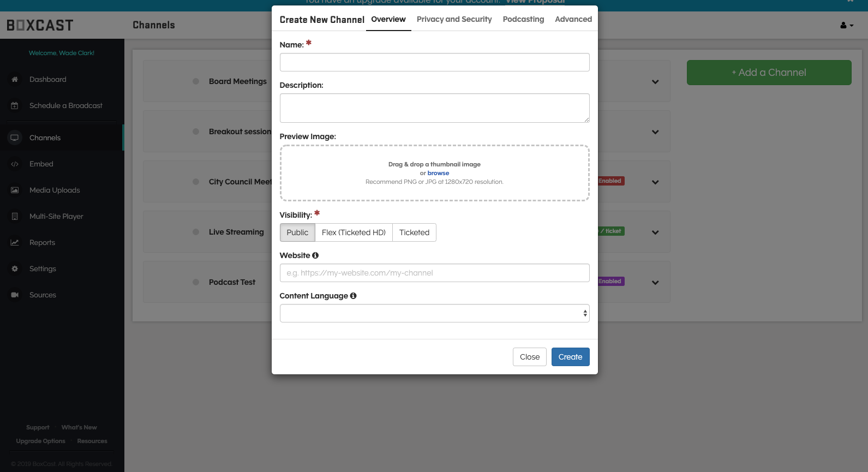This screenshot has width=868, height=472.
Task: Click the Website info icon
Action: pyautogui.click(x=315, y=255)
